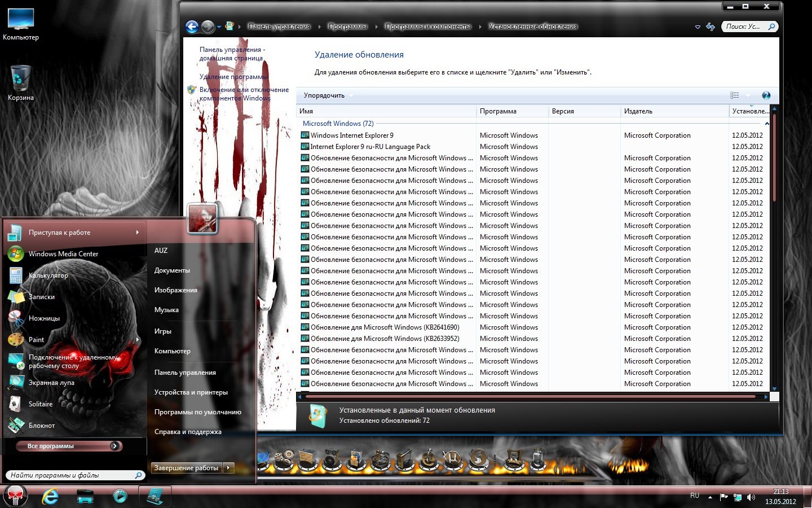812x508 pixels.
Task: Expand Приступая к работе submenu arrow
Action: click(137, 233)
